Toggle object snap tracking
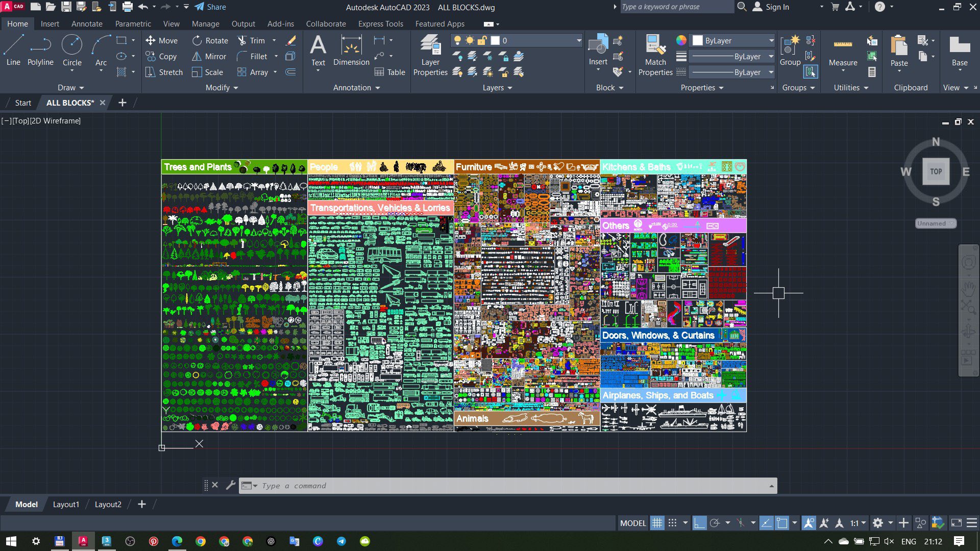The width and height of the screenshot is (980, 551). [x=766, y=523]
